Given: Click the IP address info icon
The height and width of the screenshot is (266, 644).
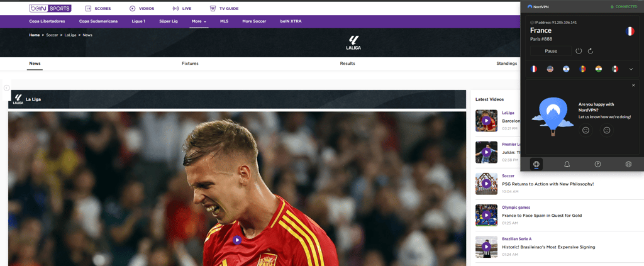Looking at the screenshot, I should [532, 23].
